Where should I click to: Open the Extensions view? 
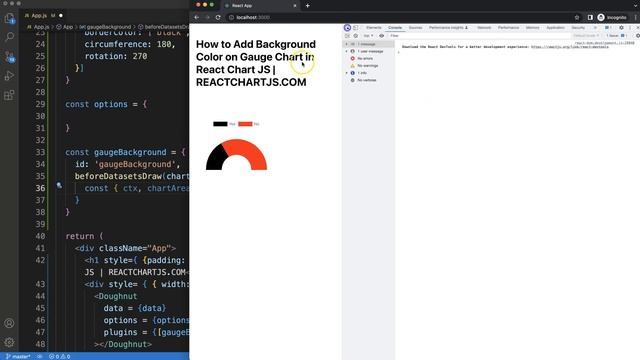[9, 95]
